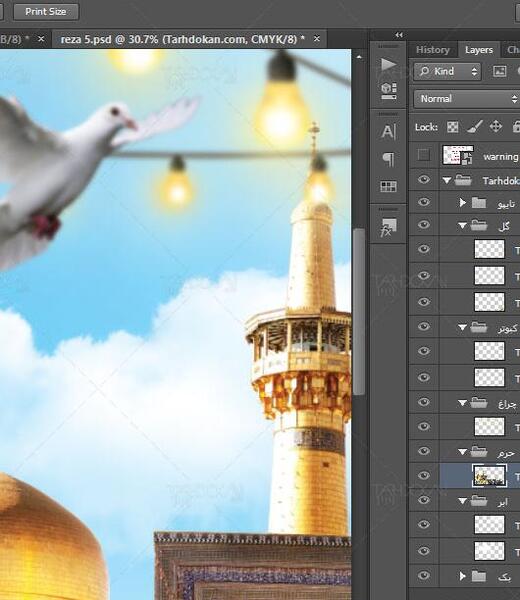Select the کبوتر group name
The height and width of the screenshot is (600, 520).
pyautogui.click(x=508, y=328)
